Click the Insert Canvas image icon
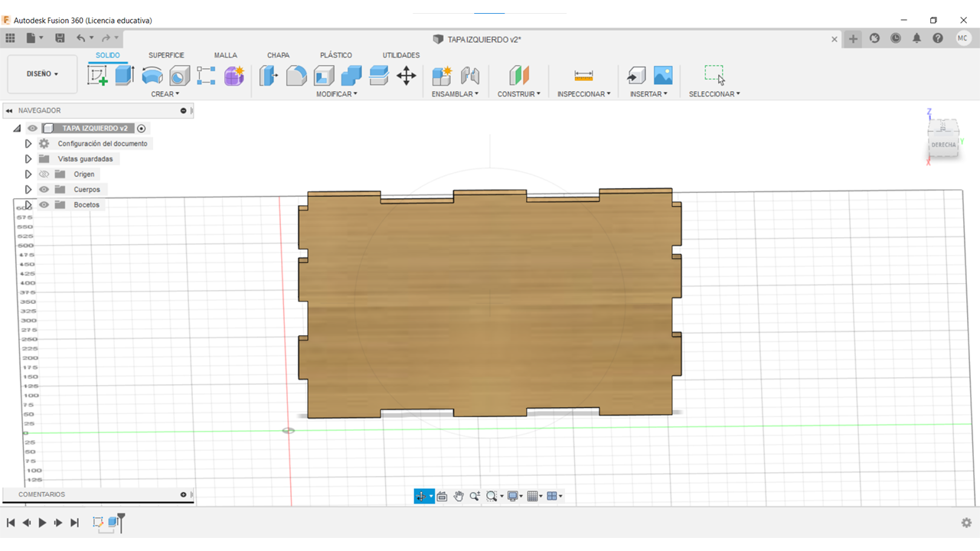The width and height of the screenshot is (980, 551). (x=663, y=75)
